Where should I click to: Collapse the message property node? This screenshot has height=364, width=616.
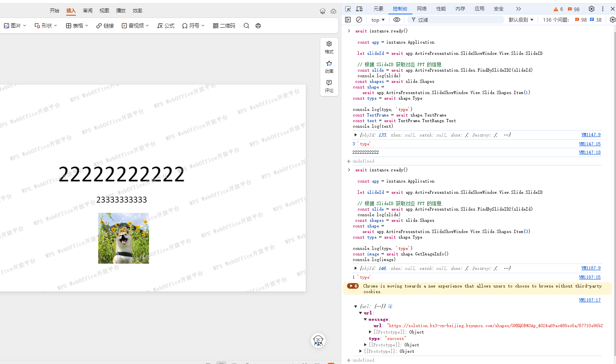(x=365, y=320)
